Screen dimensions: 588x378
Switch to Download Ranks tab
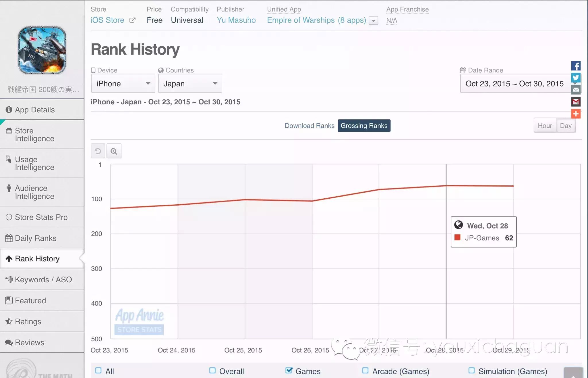click(310, 126)
